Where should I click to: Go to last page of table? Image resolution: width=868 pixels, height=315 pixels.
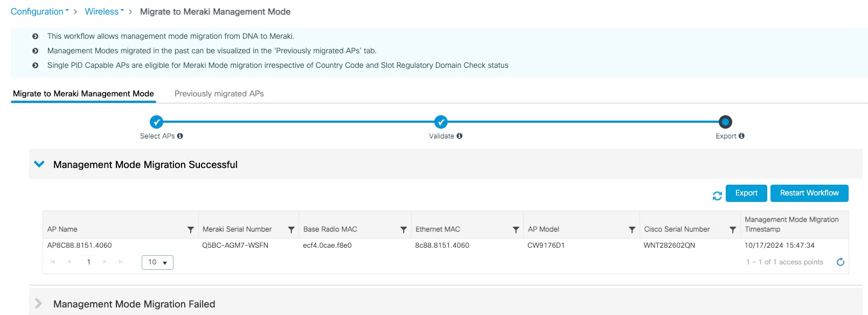coord(121,262)
